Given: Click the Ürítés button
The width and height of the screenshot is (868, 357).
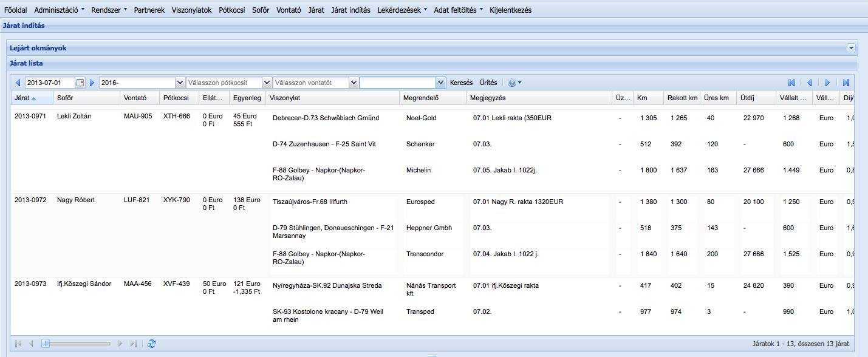Looking at the screenshot, I should click(488, 83).
